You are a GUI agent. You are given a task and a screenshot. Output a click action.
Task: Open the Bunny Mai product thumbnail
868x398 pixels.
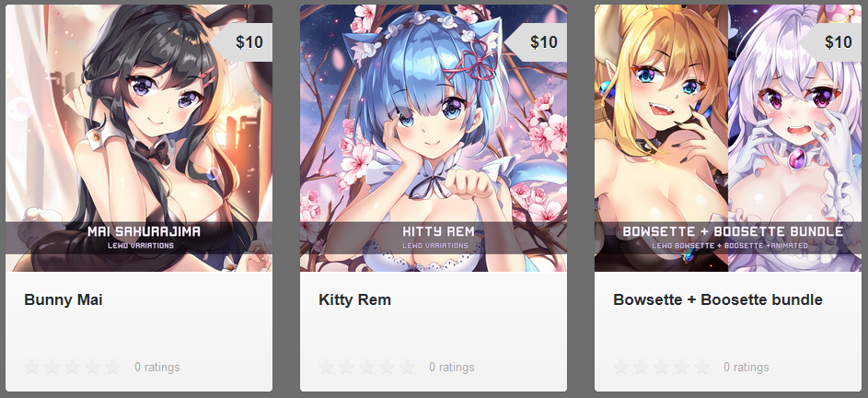point(139,138)
